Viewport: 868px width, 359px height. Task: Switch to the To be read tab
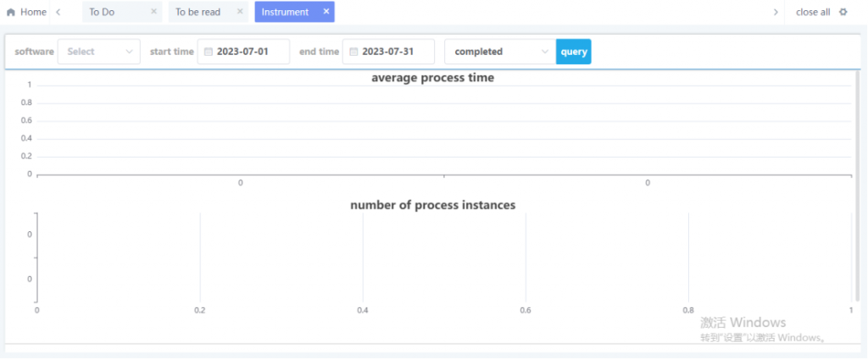198,12
